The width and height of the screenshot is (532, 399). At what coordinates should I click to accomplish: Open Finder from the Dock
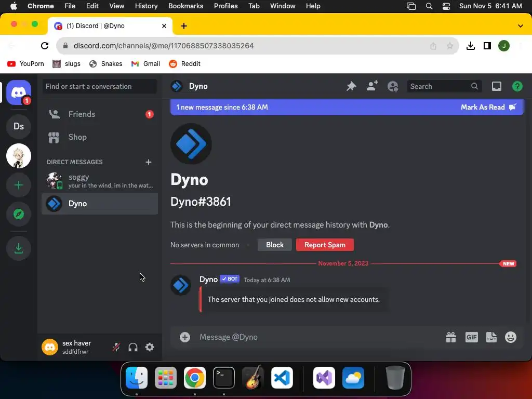point(137,378)
